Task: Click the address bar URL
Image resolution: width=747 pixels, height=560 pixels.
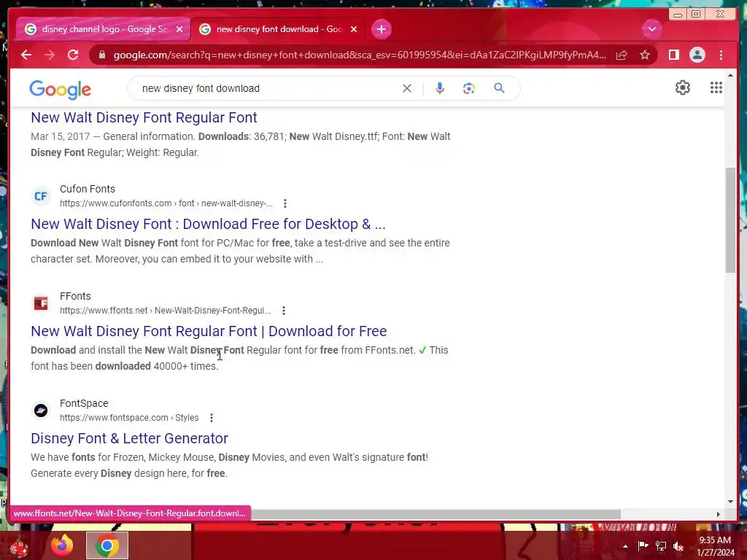Action: 360,55
